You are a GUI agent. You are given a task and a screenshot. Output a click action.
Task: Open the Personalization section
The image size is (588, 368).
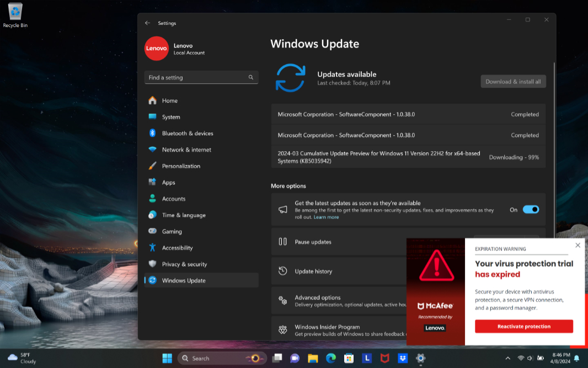coord(181,166)
